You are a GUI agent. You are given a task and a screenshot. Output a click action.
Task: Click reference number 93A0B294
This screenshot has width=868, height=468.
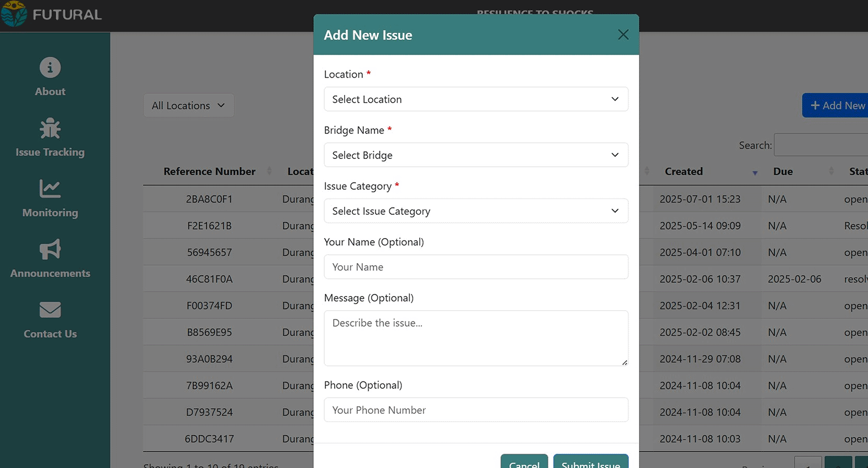209,359
